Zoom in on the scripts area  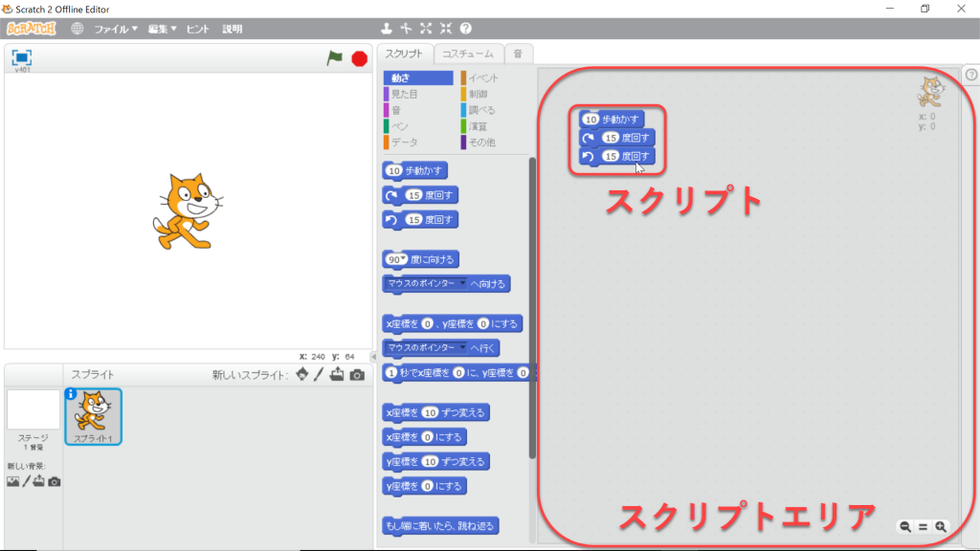coord(941,527)
